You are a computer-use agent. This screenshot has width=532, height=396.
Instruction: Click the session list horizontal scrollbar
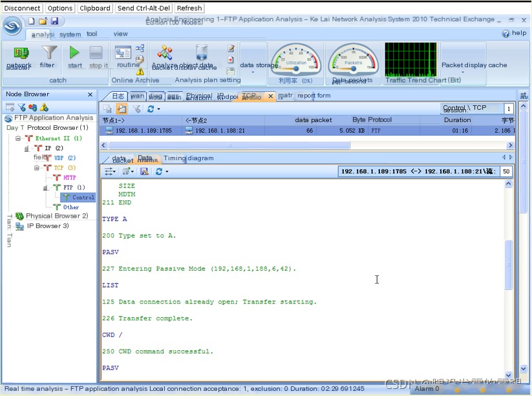pyautogui.click(x=229, y=145)
